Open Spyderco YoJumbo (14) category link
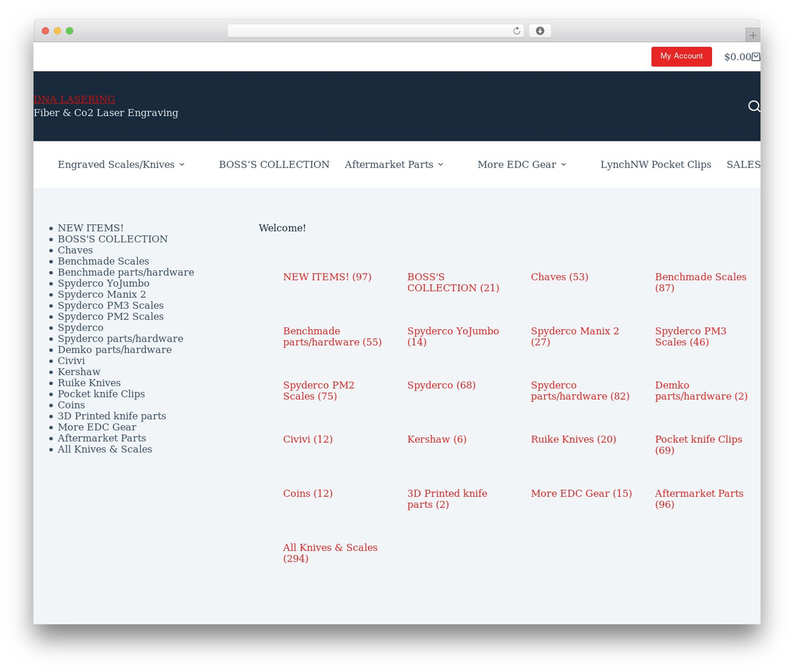This screenshot has height=672, width=794. click(453, 337)
